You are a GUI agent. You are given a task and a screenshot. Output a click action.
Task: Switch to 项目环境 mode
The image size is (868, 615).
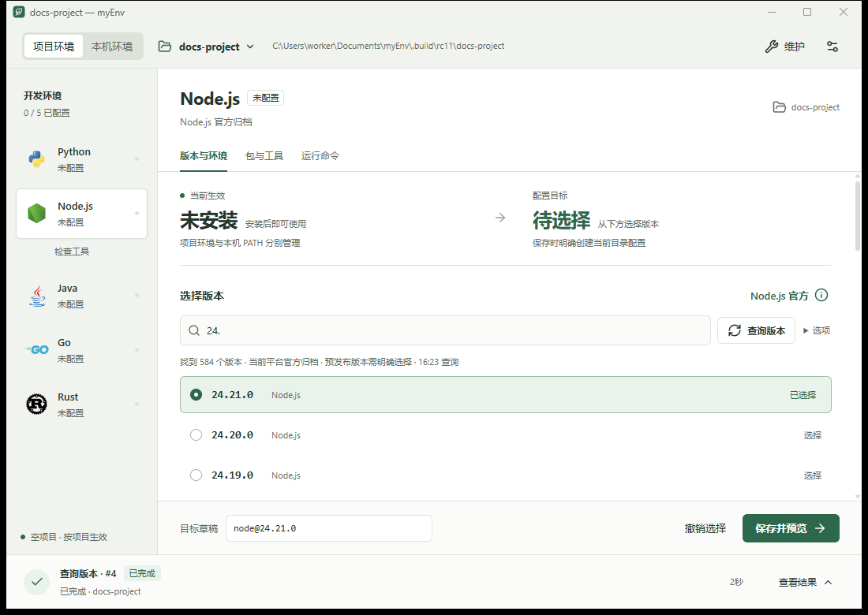tap(53, 47)
